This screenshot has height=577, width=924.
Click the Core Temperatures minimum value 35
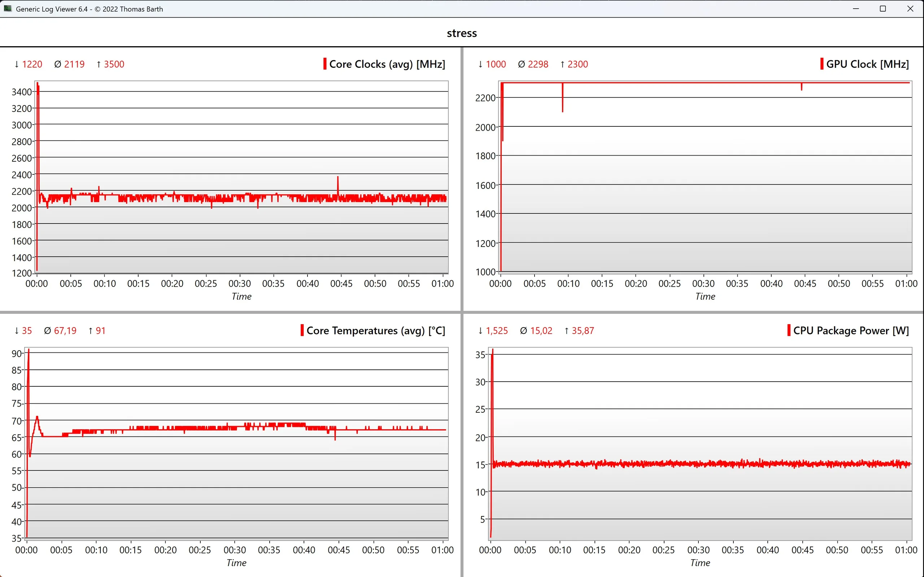pyautogui.click(x=27, y=330)
